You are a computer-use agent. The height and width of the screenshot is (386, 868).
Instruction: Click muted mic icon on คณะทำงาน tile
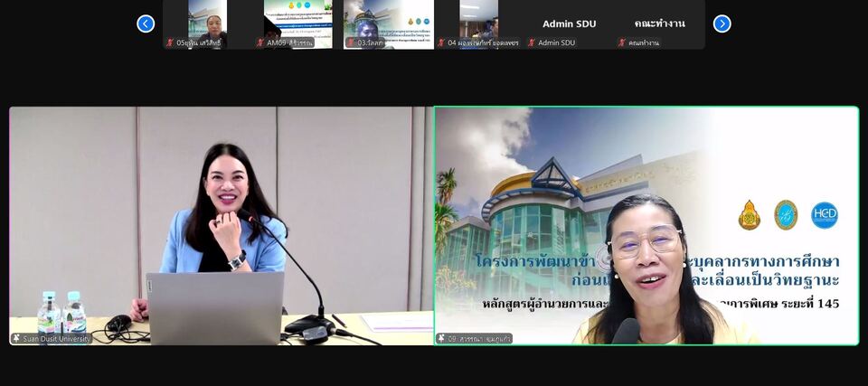(x=622, y=42)
